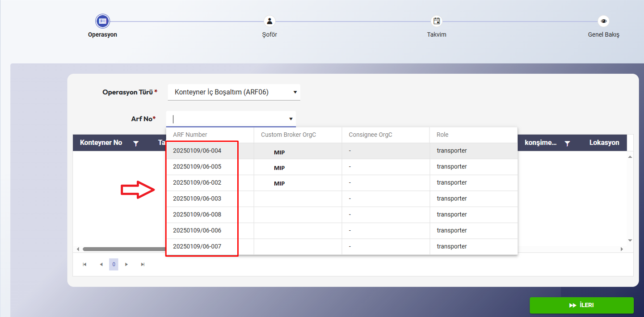Click the Genel Bakış eye step icon
This screenshot has height=317, width=644.
(x=603, y=21)
